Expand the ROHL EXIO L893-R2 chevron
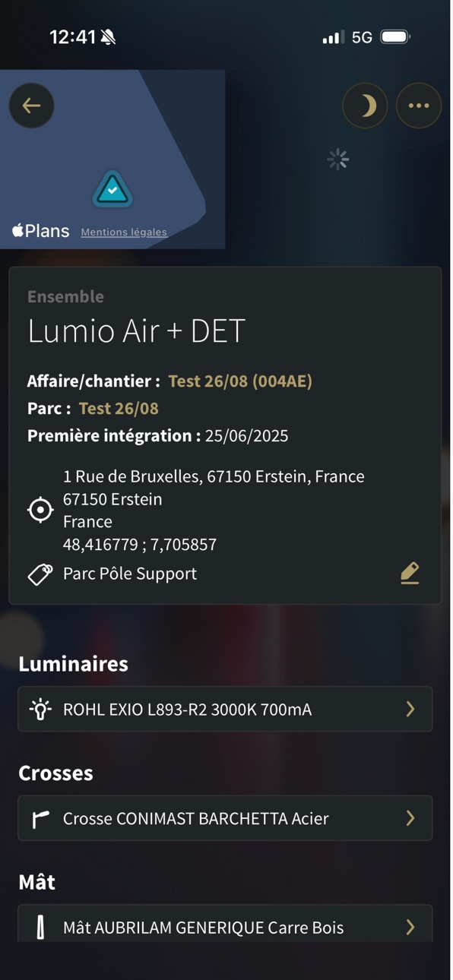Screen dimensions: 453x980 410,710
